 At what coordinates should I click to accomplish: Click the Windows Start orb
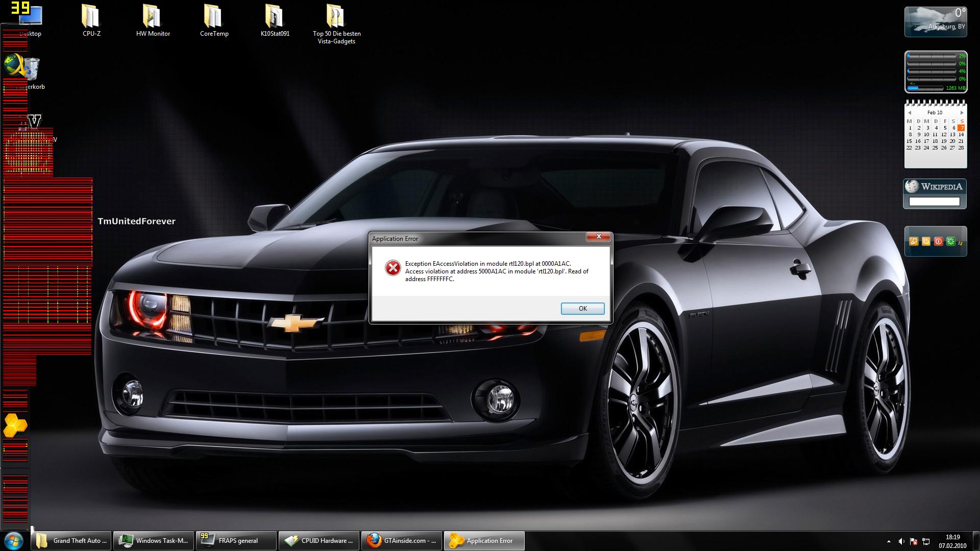click(x=14, y=540)
